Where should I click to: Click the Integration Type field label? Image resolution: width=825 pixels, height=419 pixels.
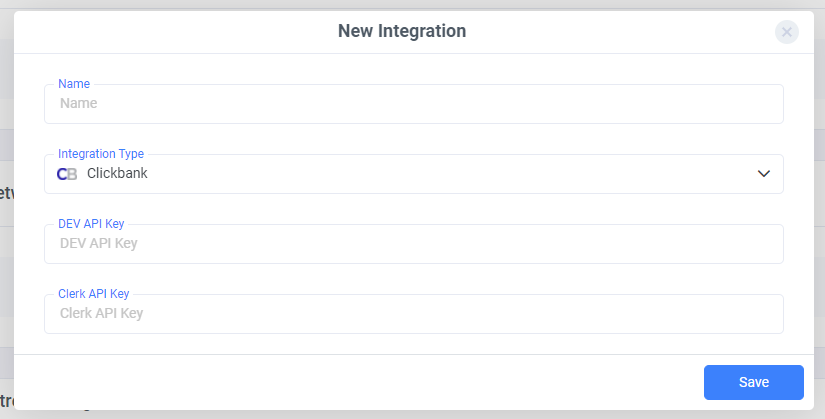100,154
